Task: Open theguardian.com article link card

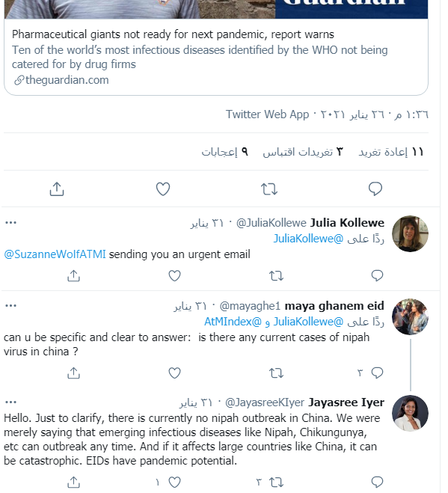Action: click(x=216, y=57)
